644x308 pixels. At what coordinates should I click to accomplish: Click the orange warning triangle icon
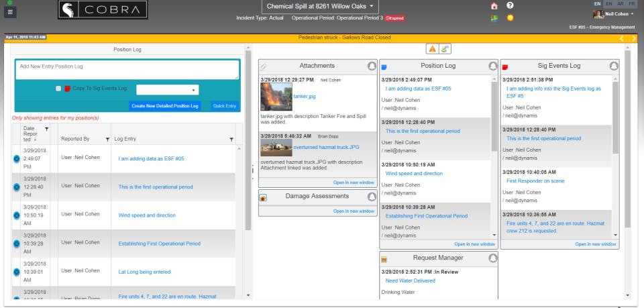tap(433, 49)
